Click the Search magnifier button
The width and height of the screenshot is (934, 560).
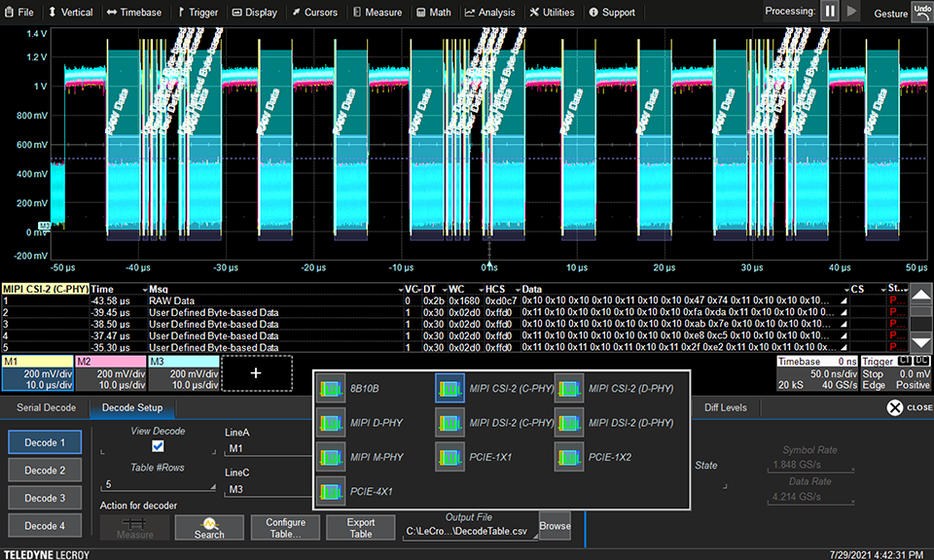(x=209, y=528)
